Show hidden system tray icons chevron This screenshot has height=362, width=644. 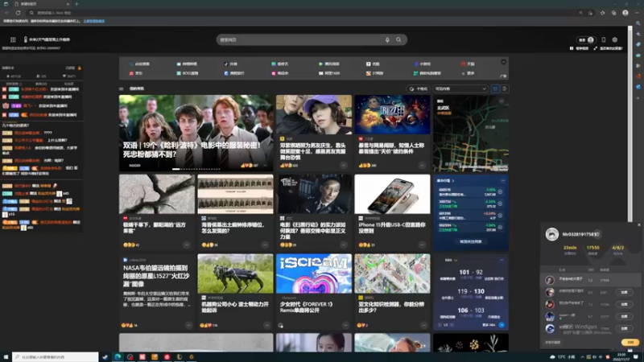point(582,357)
